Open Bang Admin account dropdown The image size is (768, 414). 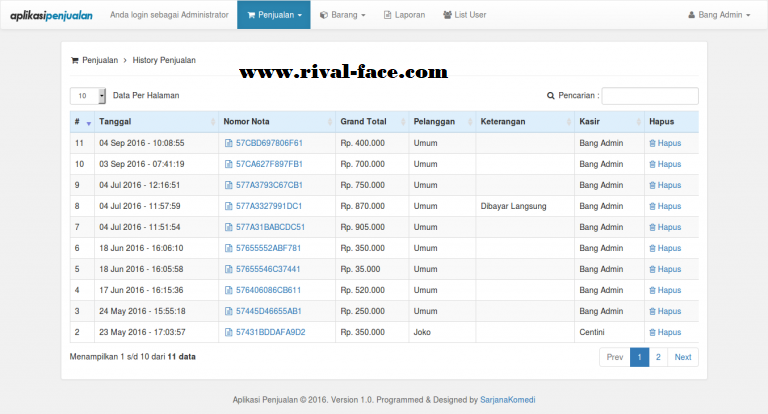[x=719, y=15]
